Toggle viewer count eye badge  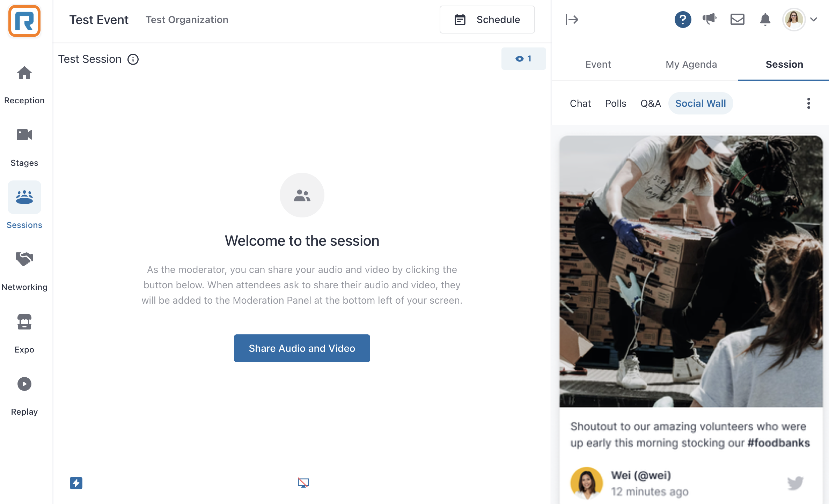tap(523, 59)
